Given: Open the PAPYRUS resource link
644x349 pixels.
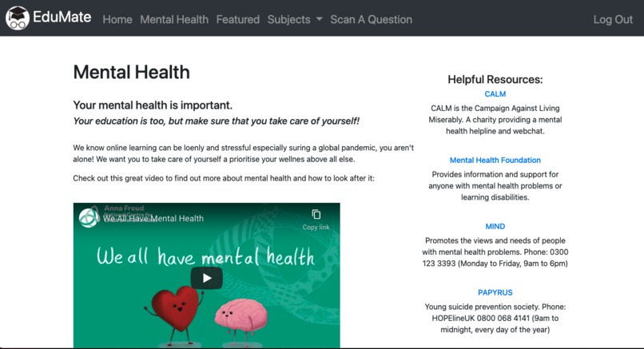Looking at the screenshot, I should coord(495,292).
